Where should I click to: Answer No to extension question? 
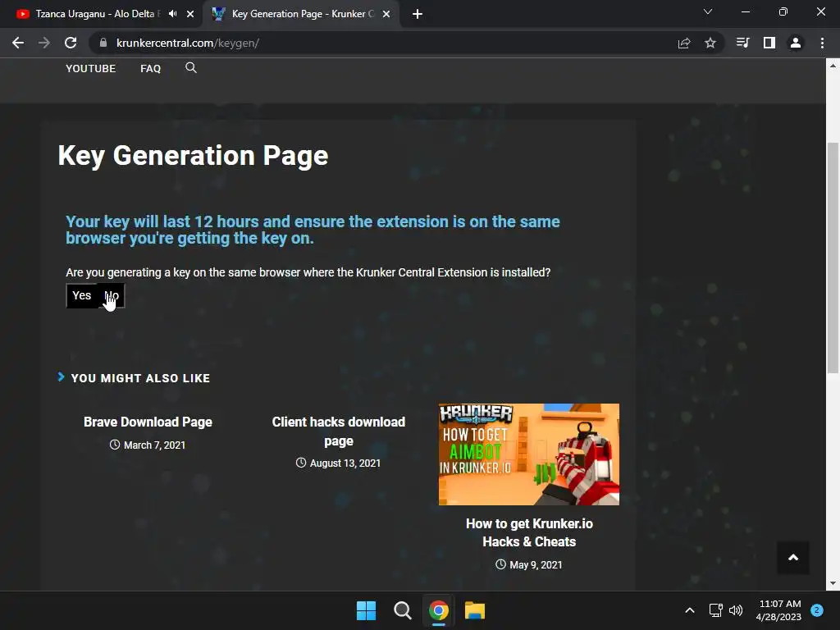[111, 295]
